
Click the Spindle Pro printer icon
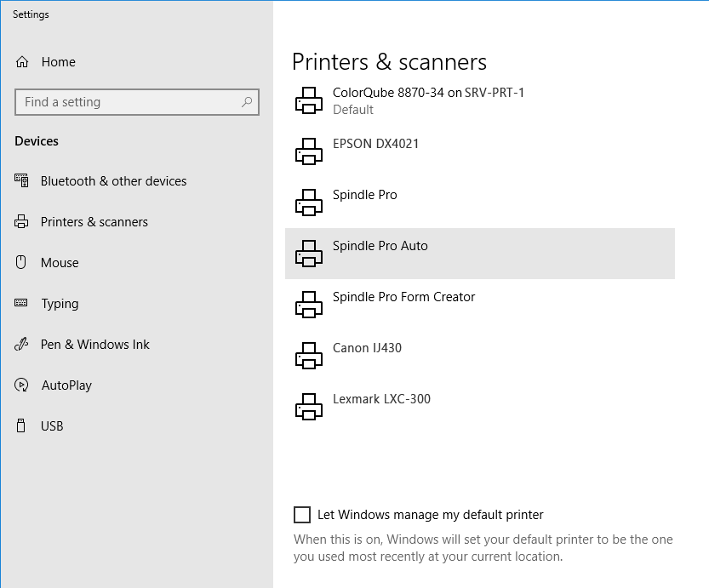309,203
